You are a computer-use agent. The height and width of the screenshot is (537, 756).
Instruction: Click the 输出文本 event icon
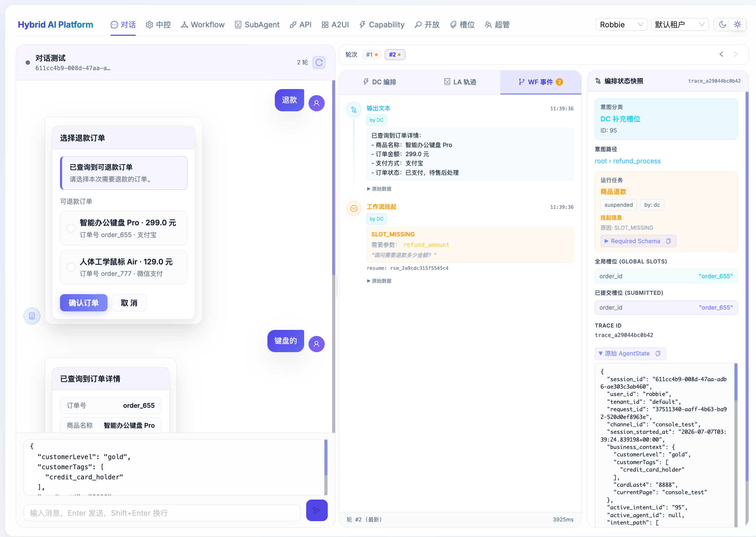click(354, 110)
